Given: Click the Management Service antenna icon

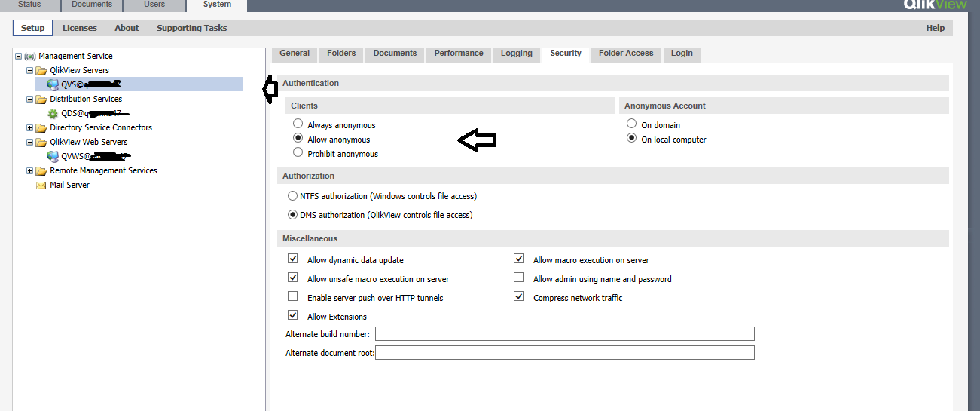Looking at the screenshot, I should tap(30, 57).
